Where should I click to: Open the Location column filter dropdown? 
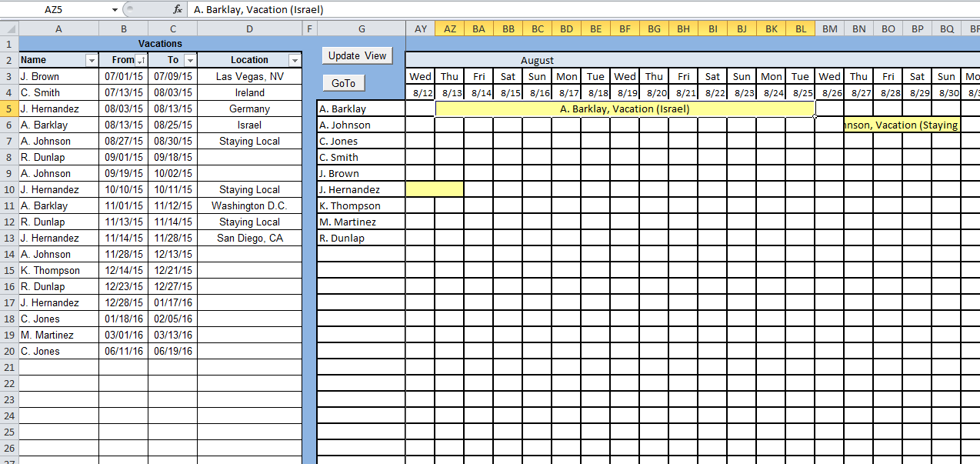[293, 59]
